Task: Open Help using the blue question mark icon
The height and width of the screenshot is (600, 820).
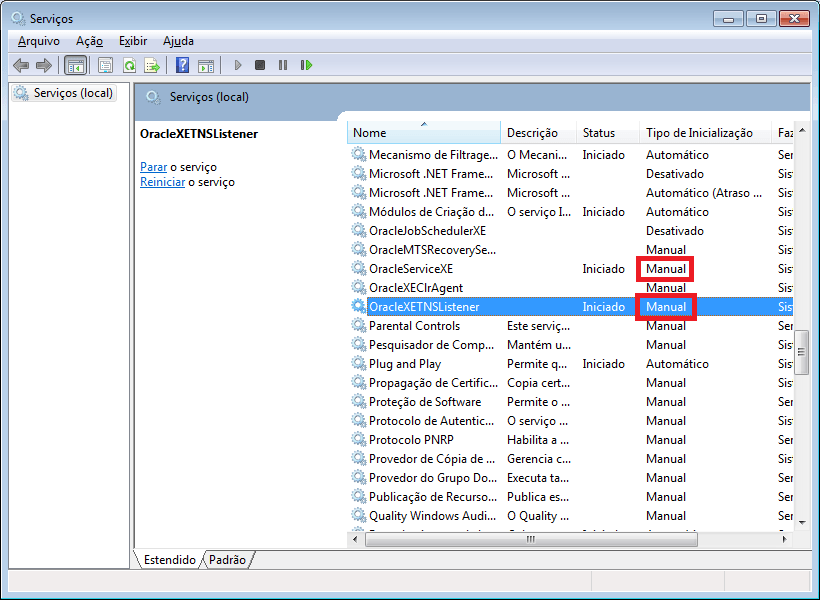Action: tap(183, 64)
